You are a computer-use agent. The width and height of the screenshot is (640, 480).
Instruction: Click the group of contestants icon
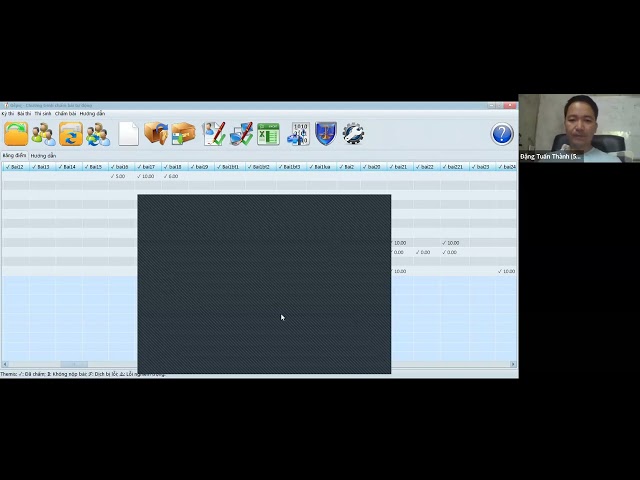[x=43, y=134]
